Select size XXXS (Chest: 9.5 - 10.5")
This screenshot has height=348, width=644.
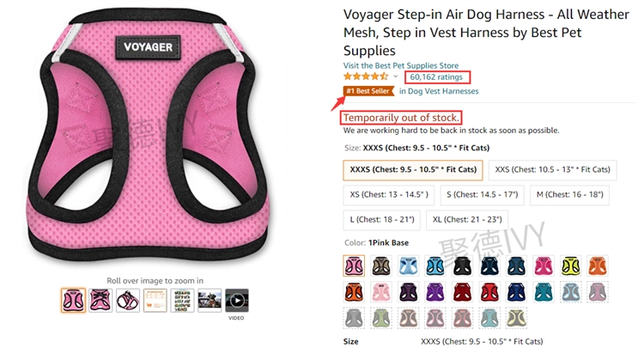coord(413,169)
